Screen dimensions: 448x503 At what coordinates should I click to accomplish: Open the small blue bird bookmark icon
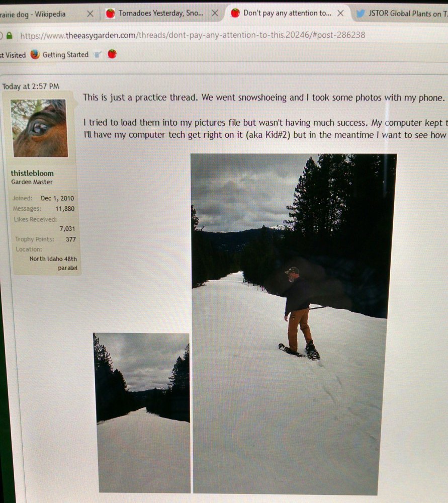click(x=98, y=54)
